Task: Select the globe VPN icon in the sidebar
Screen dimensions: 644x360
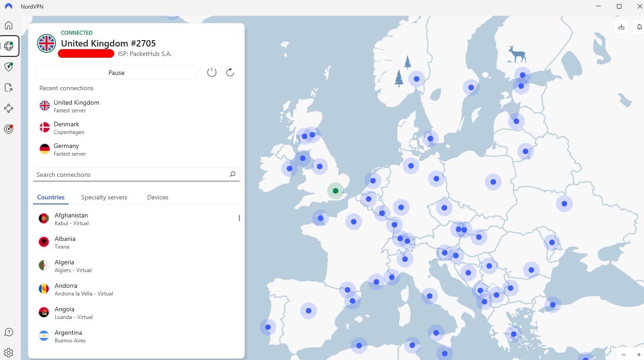Action: click(x=9, y=46)
